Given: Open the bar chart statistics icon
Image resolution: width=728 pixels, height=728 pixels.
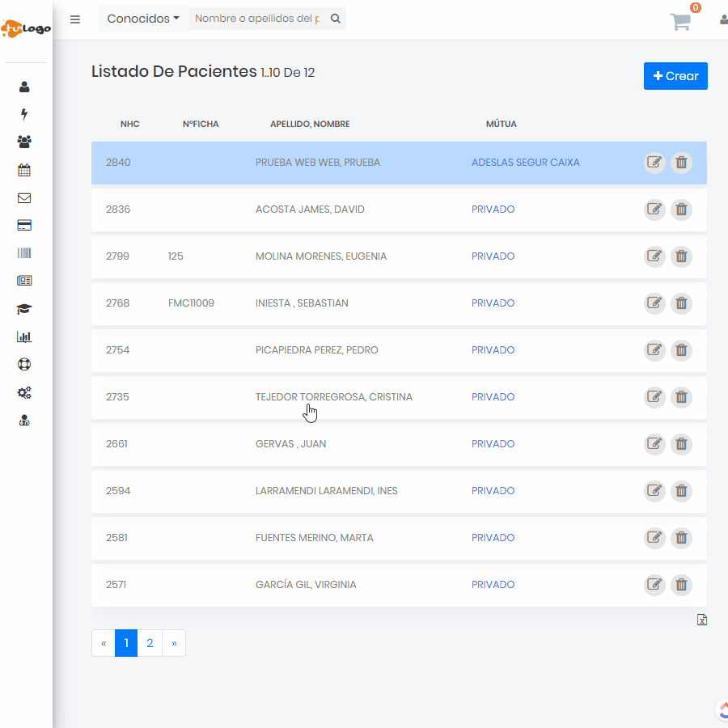Looking at the screenshot, I should 24,337.
